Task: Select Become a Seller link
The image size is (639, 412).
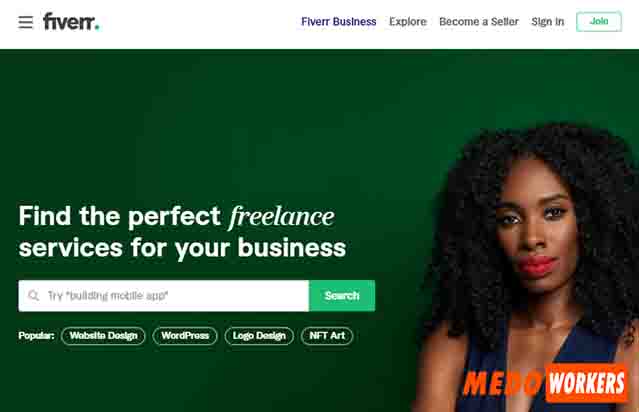Action: coord(479,22)
